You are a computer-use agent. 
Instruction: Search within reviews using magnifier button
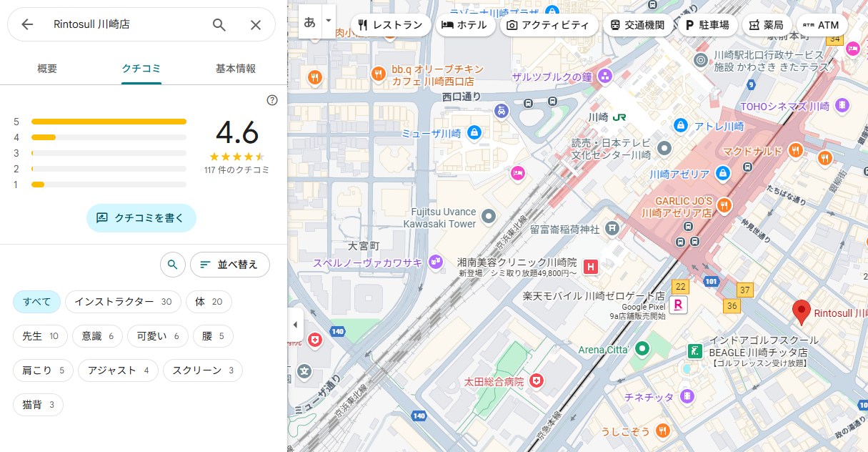tap(172, 265)
